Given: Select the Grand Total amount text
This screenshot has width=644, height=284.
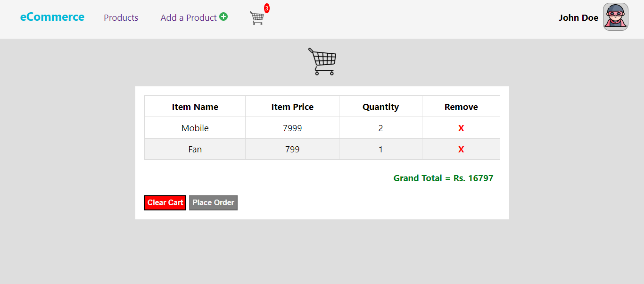Looking at the screenshot, I should 443,178.
